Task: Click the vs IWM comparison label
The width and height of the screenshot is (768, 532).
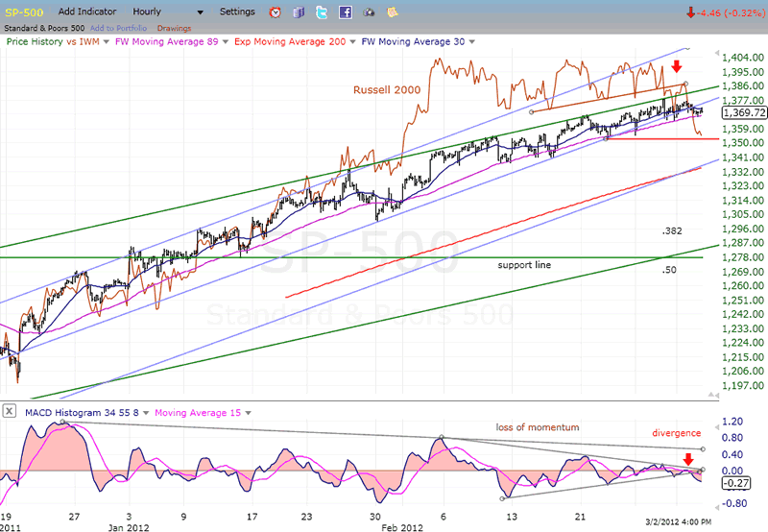Action: point(83,41)
